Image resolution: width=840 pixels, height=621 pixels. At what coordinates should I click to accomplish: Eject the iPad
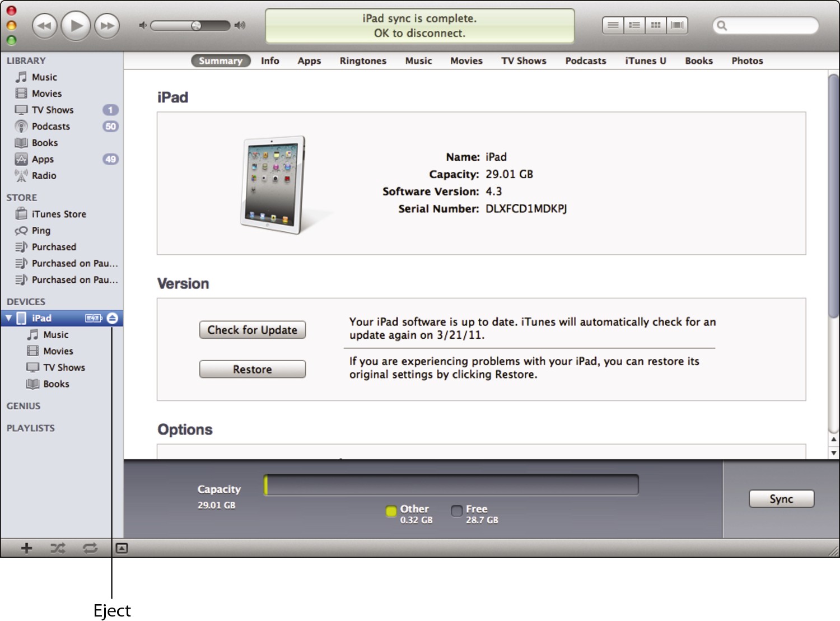113,318
